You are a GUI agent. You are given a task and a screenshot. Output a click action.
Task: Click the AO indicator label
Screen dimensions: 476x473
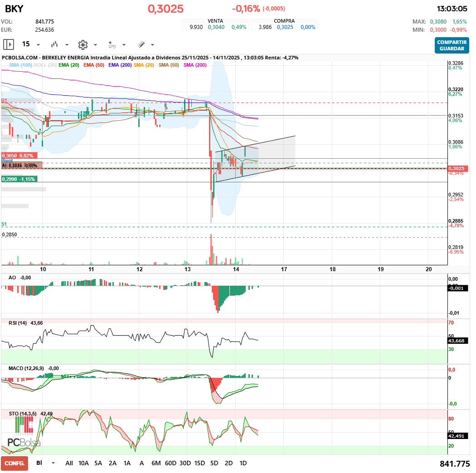[x=12, y=278]
